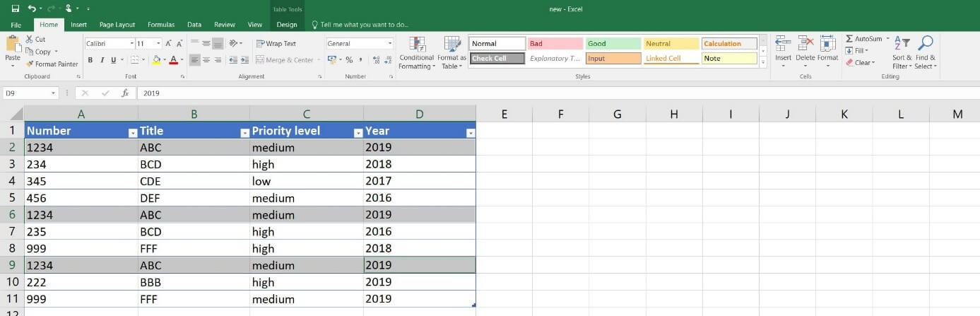Image resolution: width=980 pixels, height=316 pixels.
Task: Toggle Bold formatting
Action: pyautogui.click(x=90, y=60)
